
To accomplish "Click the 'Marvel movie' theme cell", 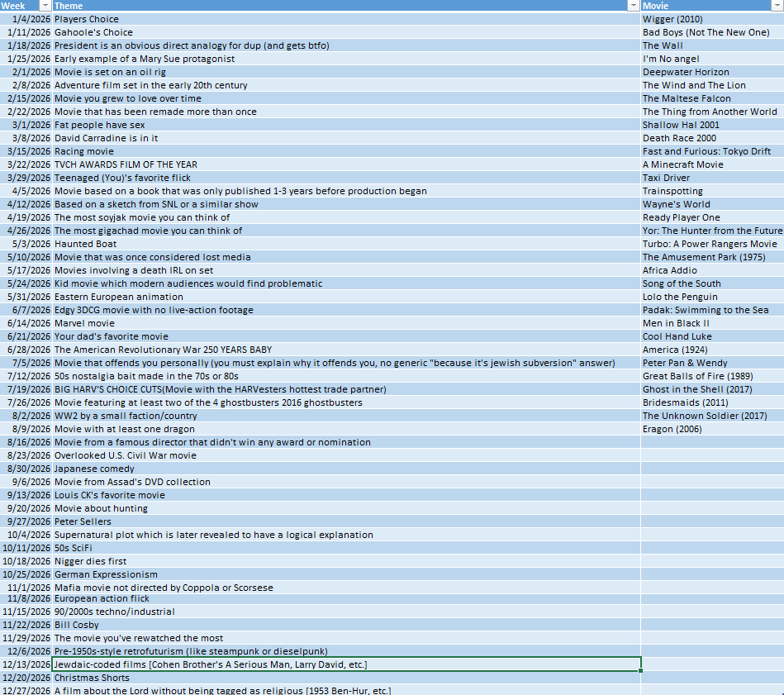I will point(346,323).
